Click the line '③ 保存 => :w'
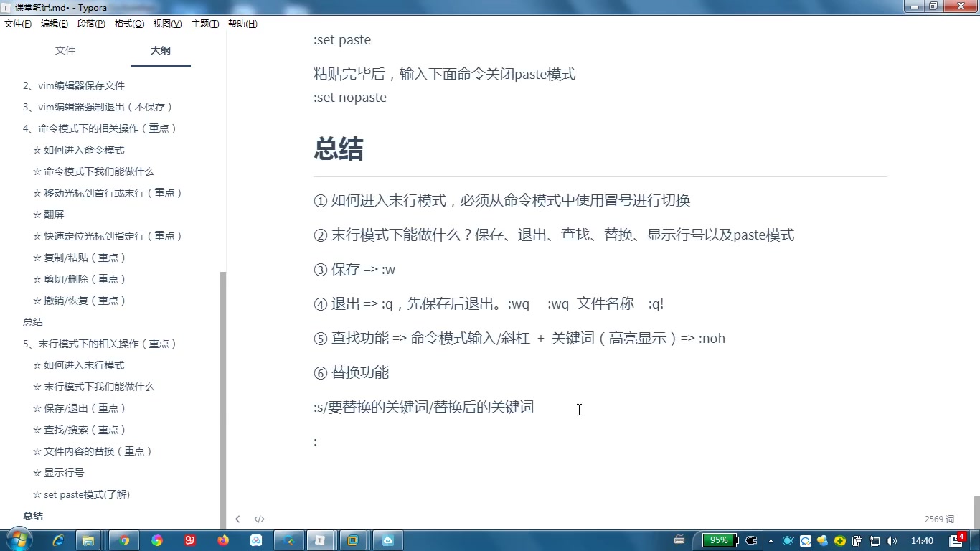Image resolution: width=980 pixels, height=551 pixels. pos(355,270)
